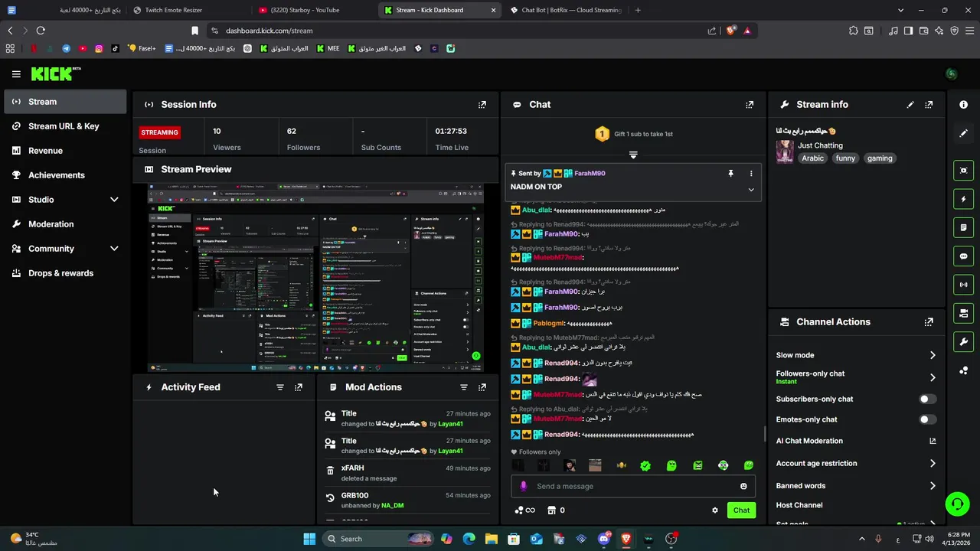The image size is (980, 551).
Task: Open Banned words settings
Action: tap(856, 486)
